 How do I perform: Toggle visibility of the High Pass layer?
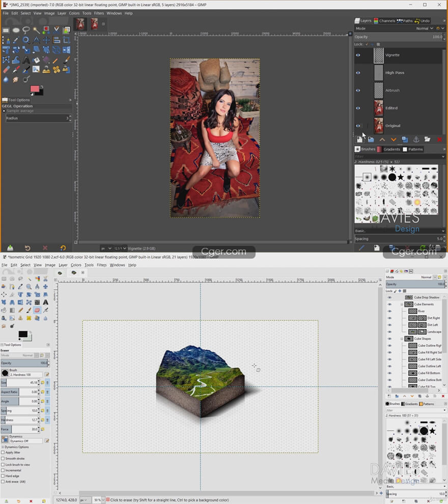click(x=358, y=73)
